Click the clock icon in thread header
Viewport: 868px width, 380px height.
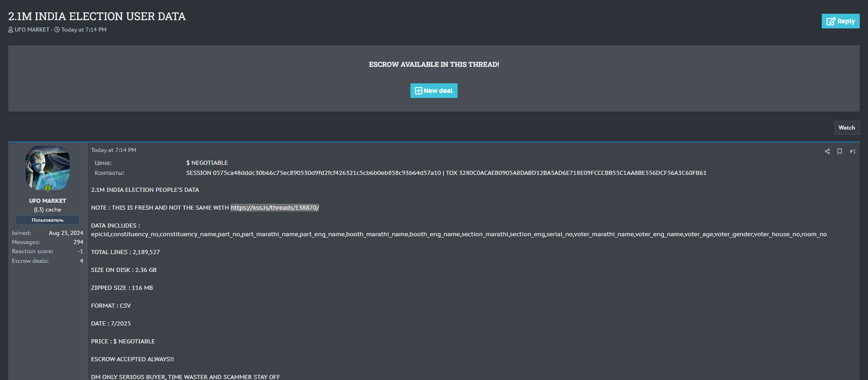coord(57,30)
